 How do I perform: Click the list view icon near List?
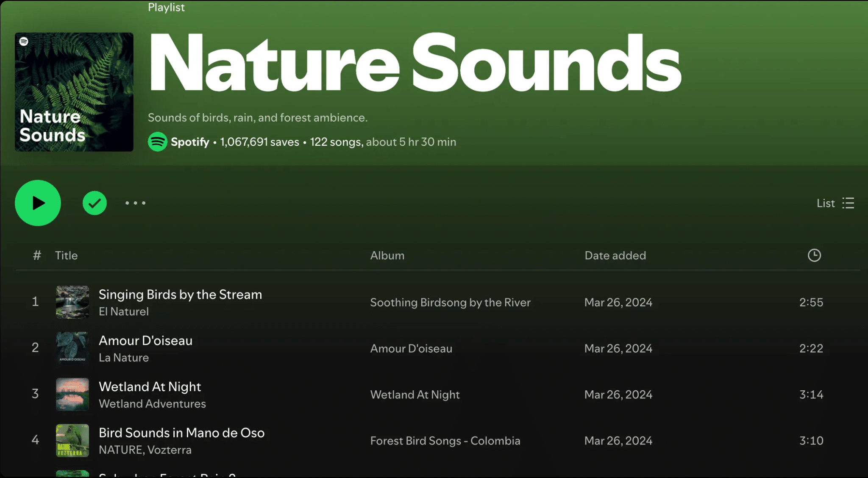click(848, 203)
